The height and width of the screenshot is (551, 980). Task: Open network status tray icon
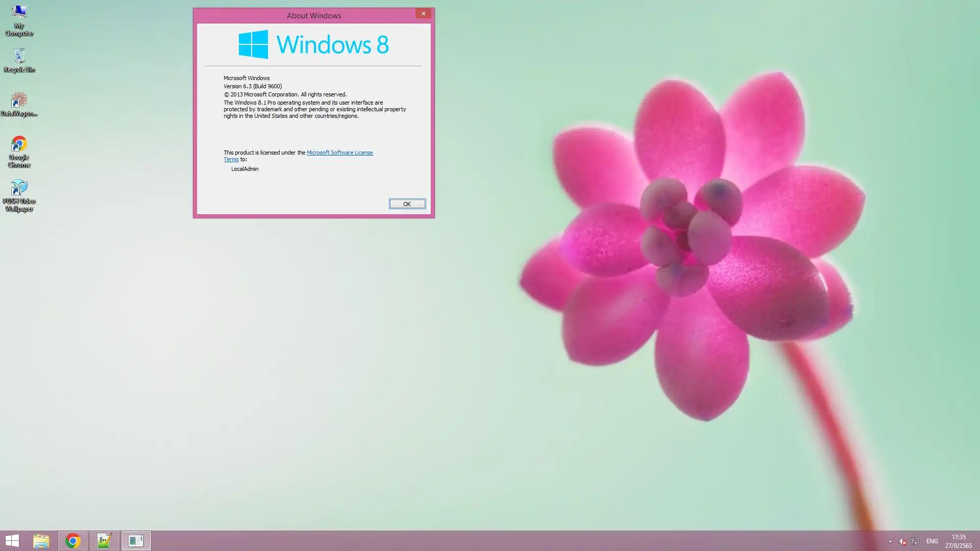[915, 541]
